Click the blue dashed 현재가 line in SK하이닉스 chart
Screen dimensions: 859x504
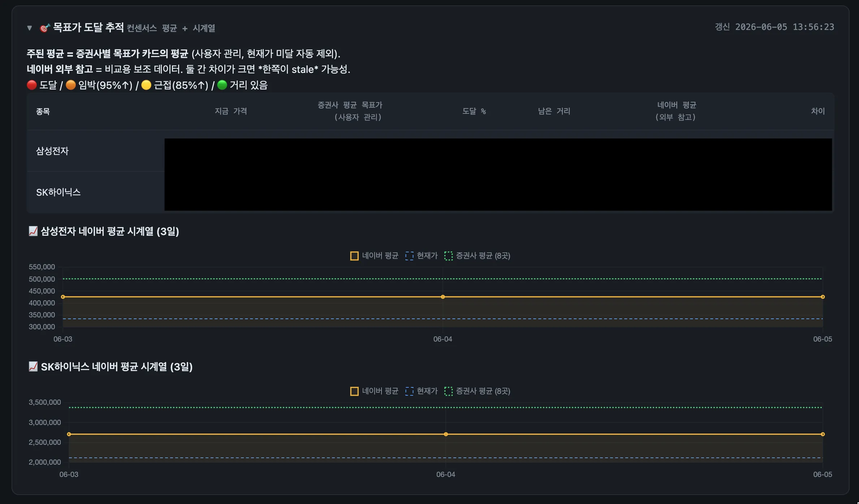(446, 458)
